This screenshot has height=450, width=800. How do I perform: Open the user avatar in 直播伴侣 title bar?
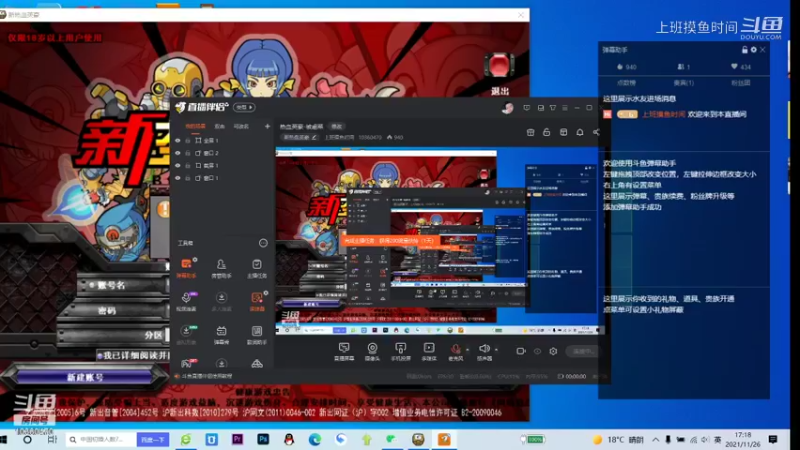click(507, 108)
